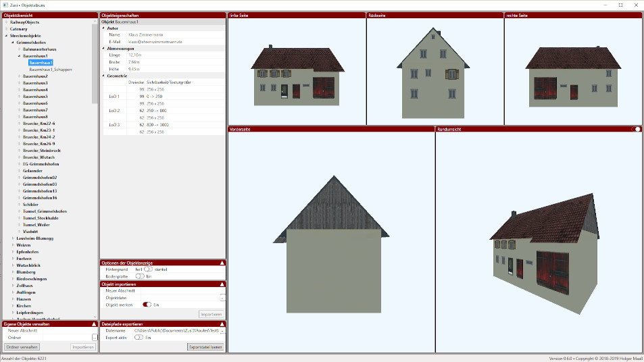
Task: Click browse button for Objektdatei
Action: (222, 298)
